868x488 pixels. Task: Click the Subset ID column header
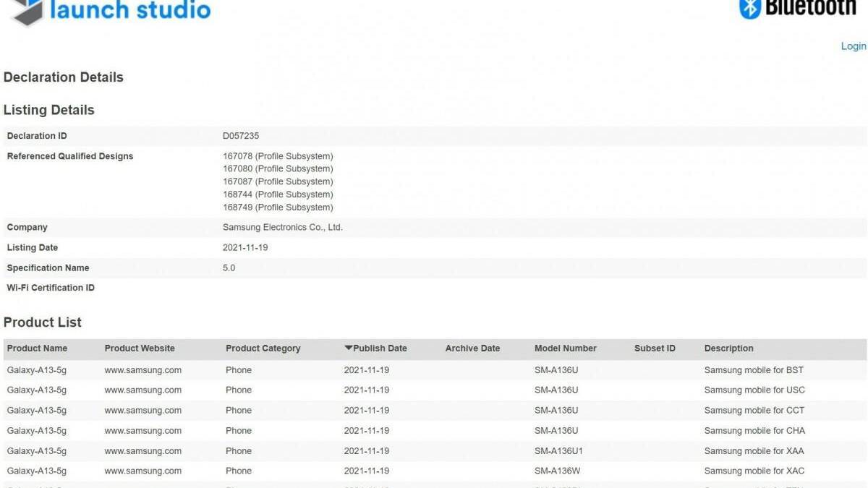655,348
